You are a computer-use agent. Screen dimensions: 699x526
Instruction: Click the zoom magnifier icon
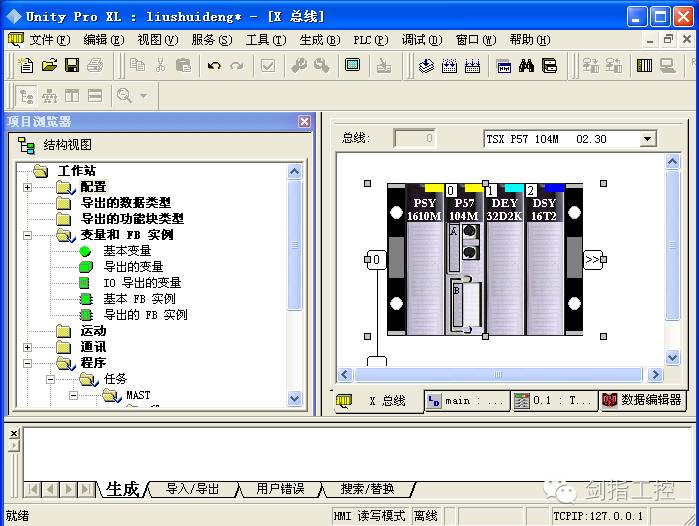pos(124,95)
